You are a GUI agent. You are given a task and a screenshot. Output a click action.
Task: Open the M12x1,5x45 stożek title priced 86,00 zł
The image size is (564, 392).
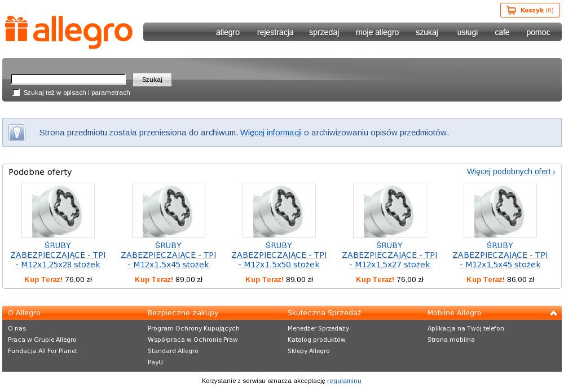(500, 255)
